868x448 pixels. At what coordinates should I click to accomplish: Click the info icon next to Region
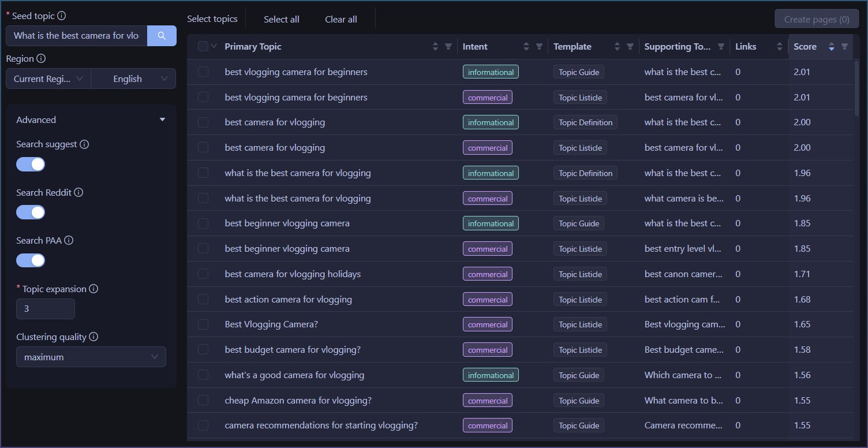click(x=41, y=58)
